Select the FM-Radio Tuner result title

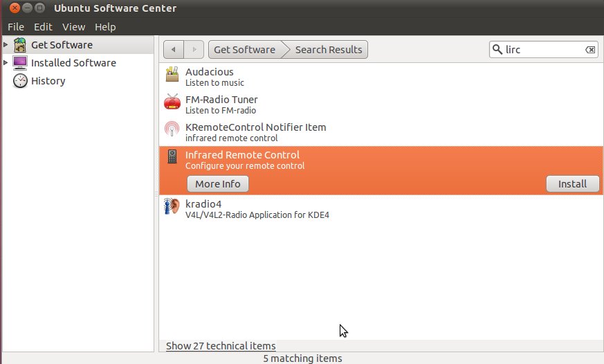pos(221,100)
